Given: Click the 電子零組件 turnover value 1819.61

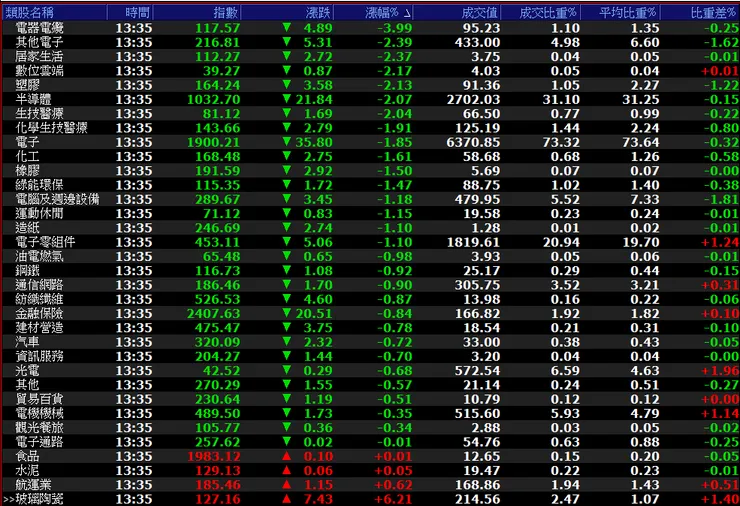Looking at the screenshot, I should tap(473, 243).
